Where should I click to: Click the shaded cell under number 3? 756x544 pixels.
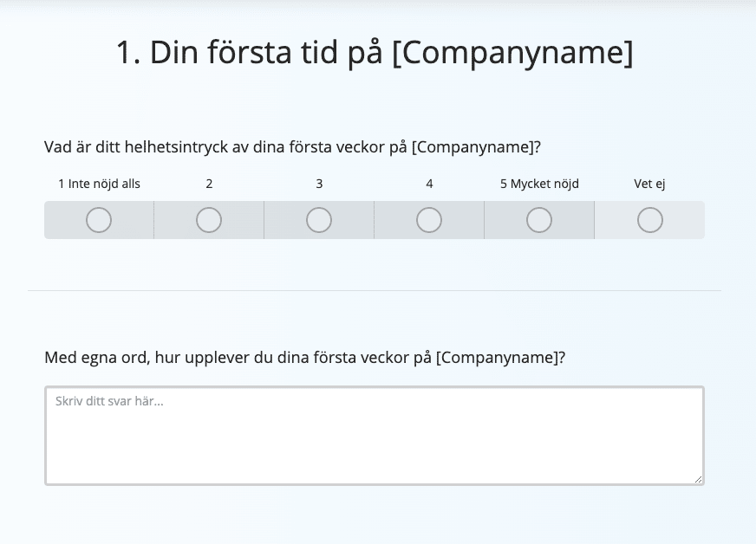[x=318, y=220]
